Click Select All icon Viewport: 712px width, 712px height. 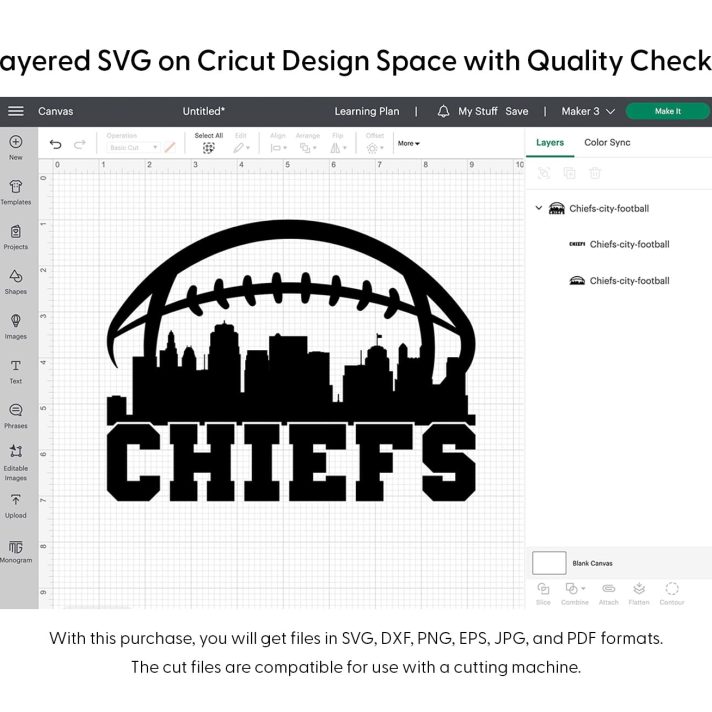pyautogui.click(x=208, y=148)
